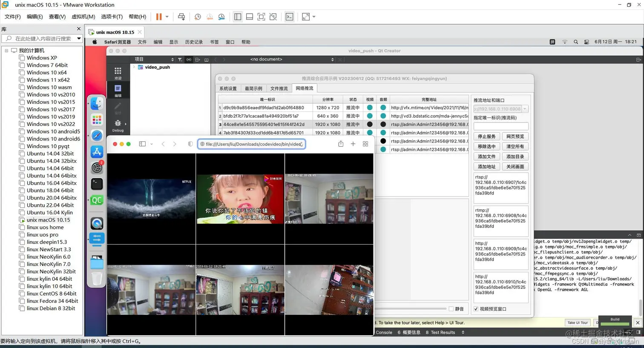Enter VMware full screen mode icon
The width and height of the screenshot is (644, 348).
pos(261,17)
